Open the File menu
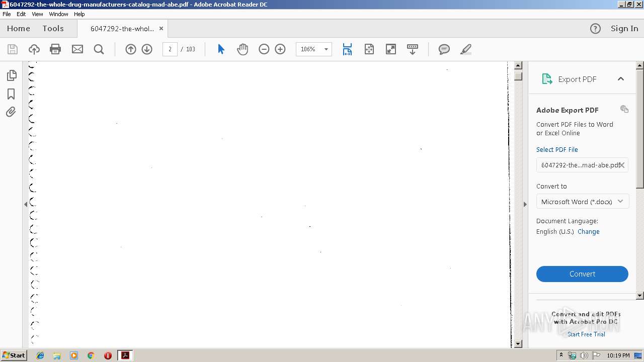The width and height of the screenshot is (644, 362). pyautogui.click(x=7, y=14)
